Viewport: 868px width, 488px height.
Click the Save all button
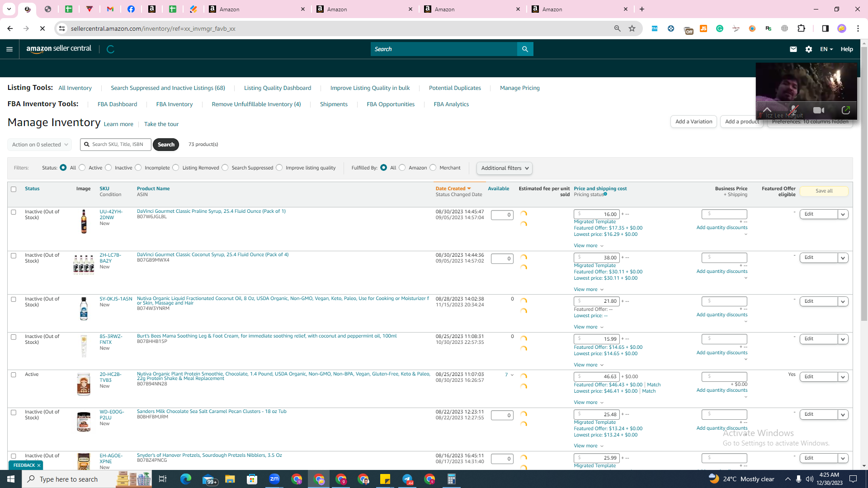pyautogui.click(x=824, y=191)
